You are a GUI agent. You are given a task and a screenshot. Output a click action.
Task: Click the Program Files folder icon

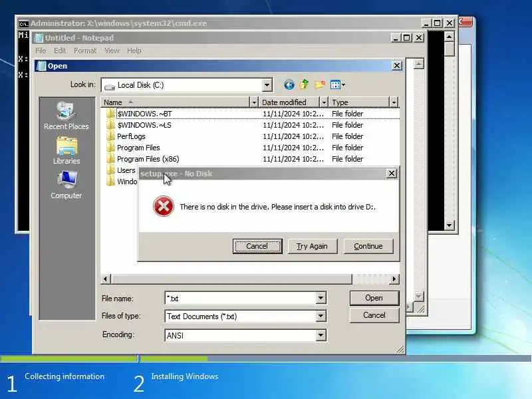110,148
